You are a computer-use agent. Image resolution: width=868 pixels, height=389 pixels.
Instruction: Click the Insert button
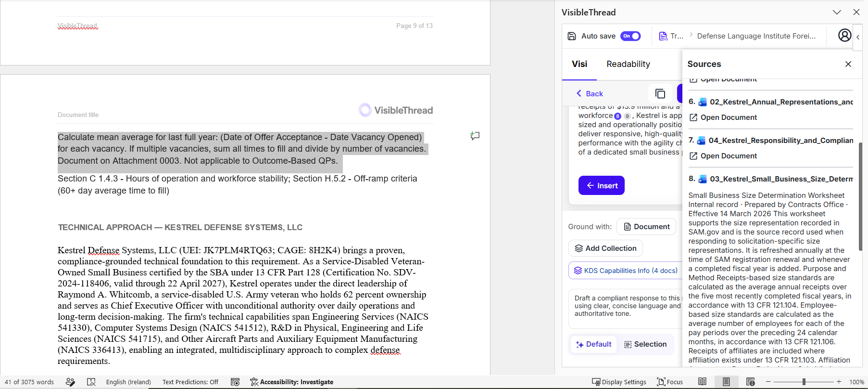click(x=602, y=185)
